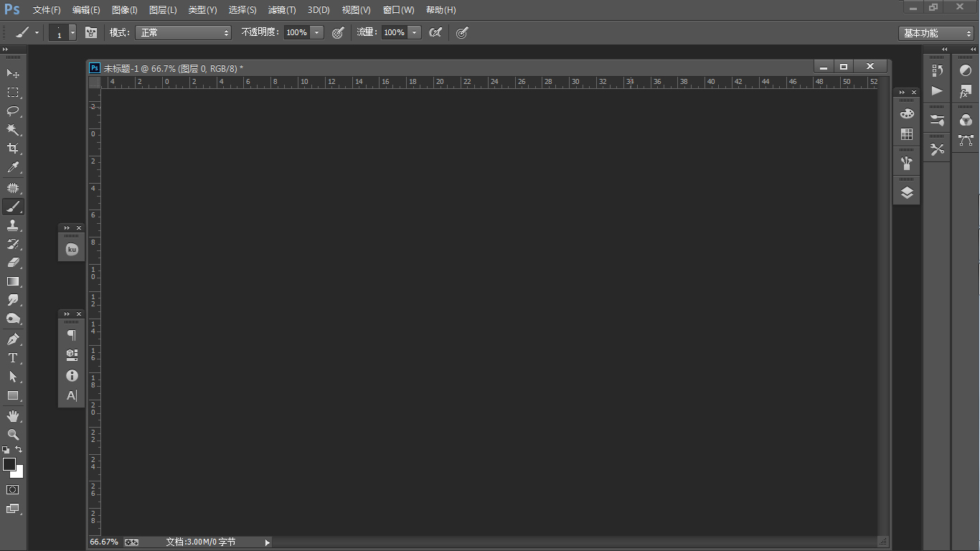Select the Smudge tool
Screen dimensions: 980x551
click(x=13, y=300)
